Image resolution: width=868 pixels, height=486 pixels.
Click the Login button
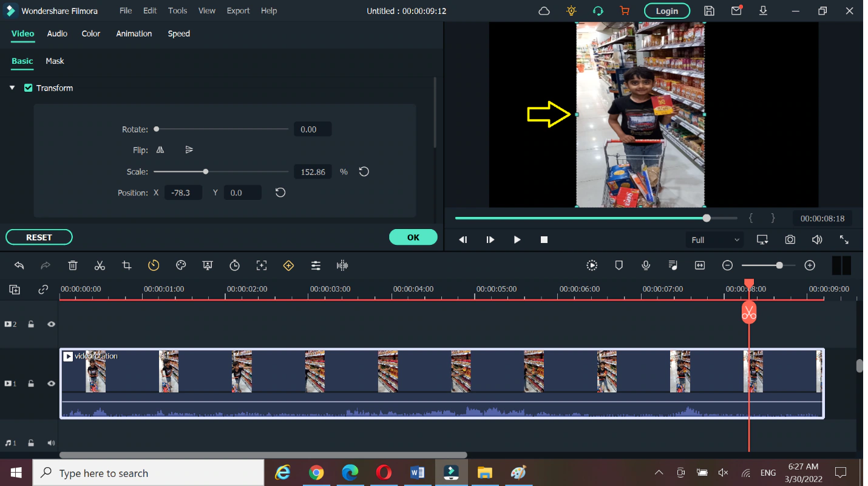pos(667,11)
